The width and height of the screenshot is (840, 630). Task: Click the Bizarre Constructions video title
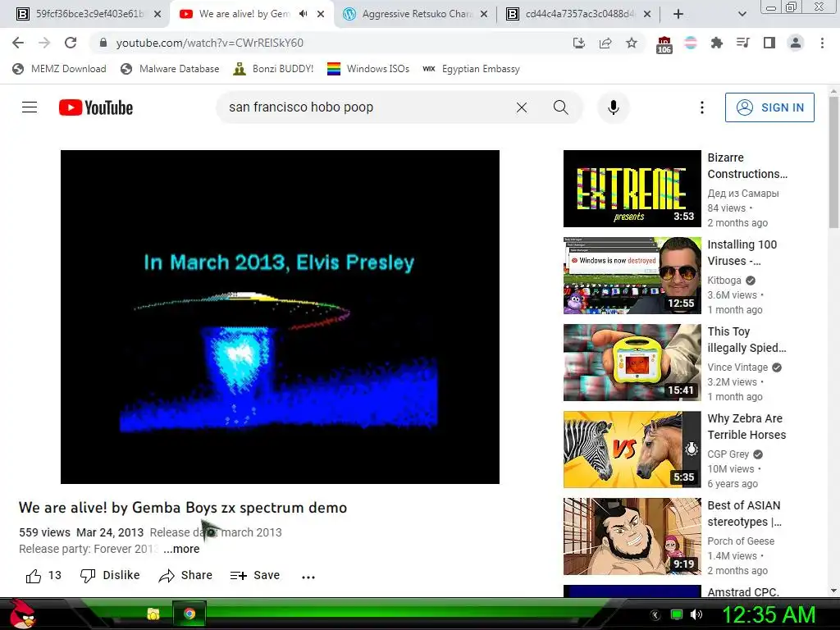tap(747, 166)
